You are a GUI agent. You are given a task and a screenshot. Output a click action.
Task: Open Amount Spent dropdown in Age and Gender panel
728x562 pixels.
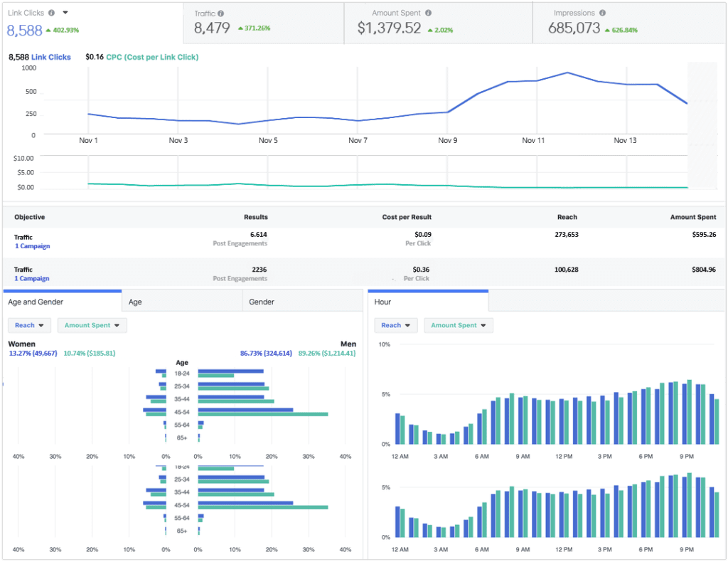pos(92,325)
